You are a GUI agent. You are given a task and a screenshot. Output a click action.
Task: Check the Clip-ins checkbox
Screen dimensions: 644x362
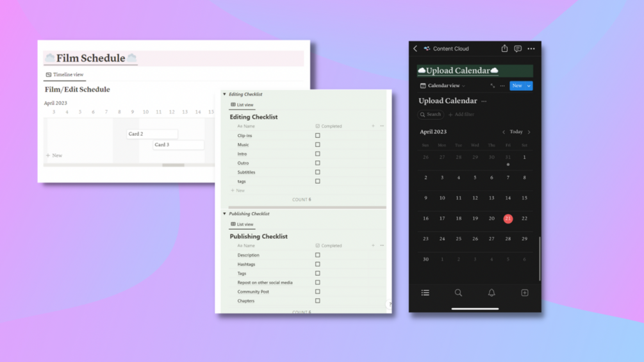[x=317, y=135]
